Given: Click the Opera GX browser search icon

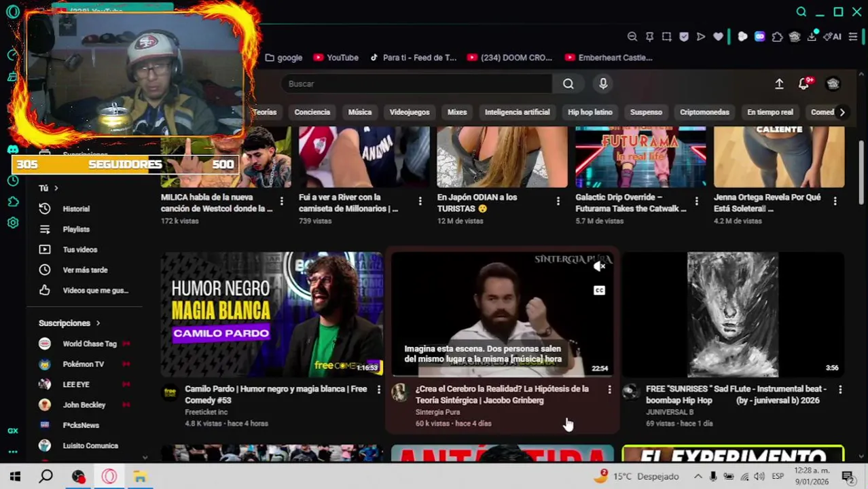Looking at the screenshot, I should [801, 12].
